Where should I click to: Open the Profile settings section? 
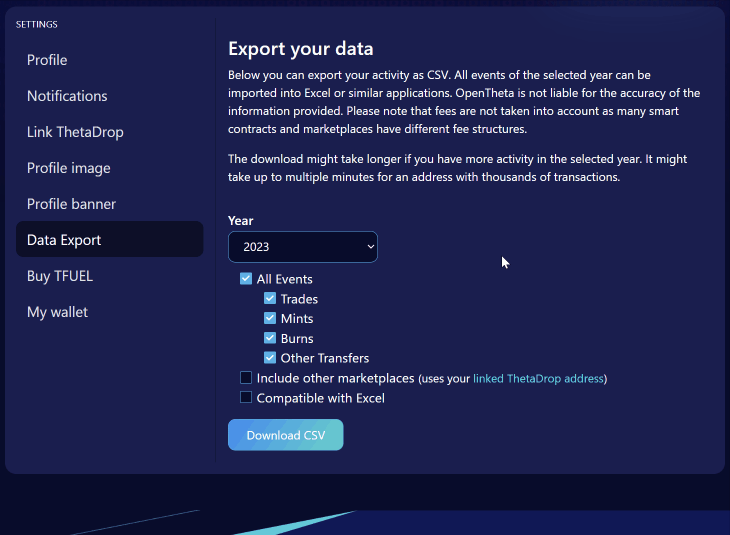[47, 60]
